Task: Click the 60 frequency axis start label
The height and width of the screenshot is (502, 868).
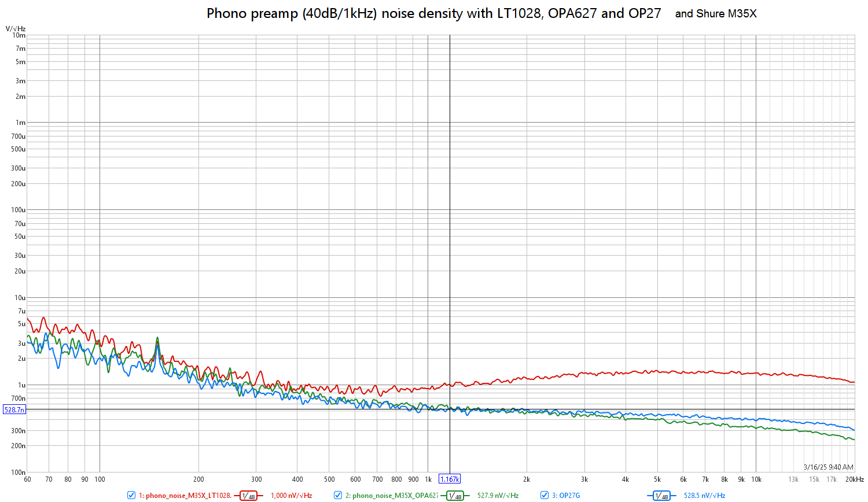Action: (27, 479)
